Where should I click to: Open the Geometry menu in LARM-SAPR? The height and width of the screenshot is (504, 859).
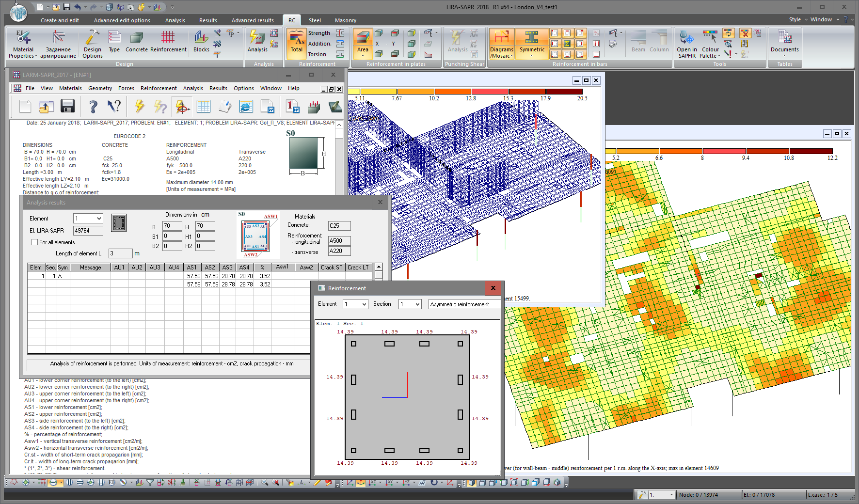(100, 88)
